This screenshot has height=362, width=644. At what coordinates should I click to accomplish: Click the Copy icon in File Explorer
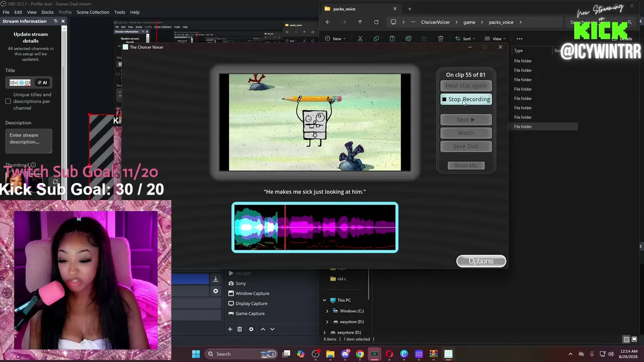pos(376,39)
